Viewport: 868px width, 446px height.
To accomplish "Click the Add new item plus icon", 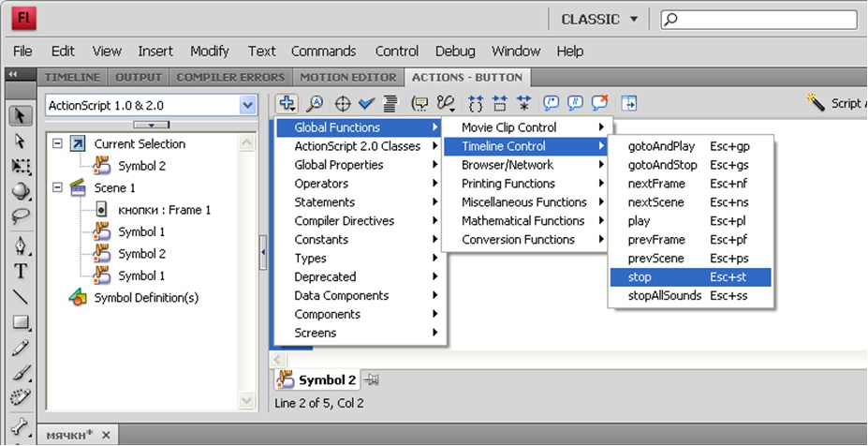I will (x=287, y=104).
